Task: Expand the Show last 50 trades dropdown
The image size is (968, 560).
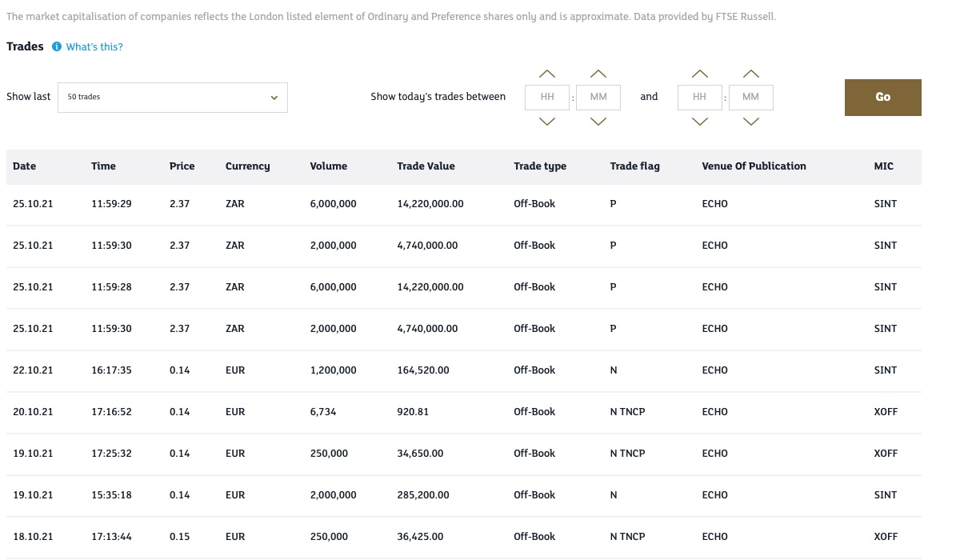Action: click(x=172, y=98)
